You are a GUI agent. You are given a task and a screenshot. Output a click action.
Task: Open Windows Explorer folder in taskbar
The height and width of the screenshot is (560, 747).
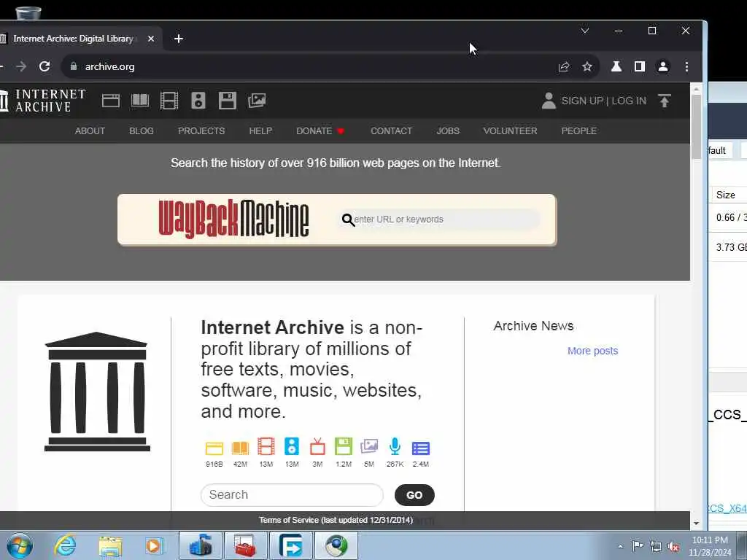point(111,545)
